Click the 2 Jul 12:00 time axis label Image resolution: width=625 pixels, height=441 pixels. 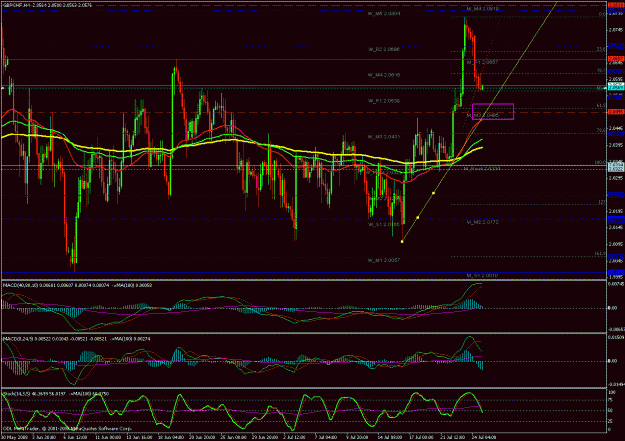pos(295,437)
